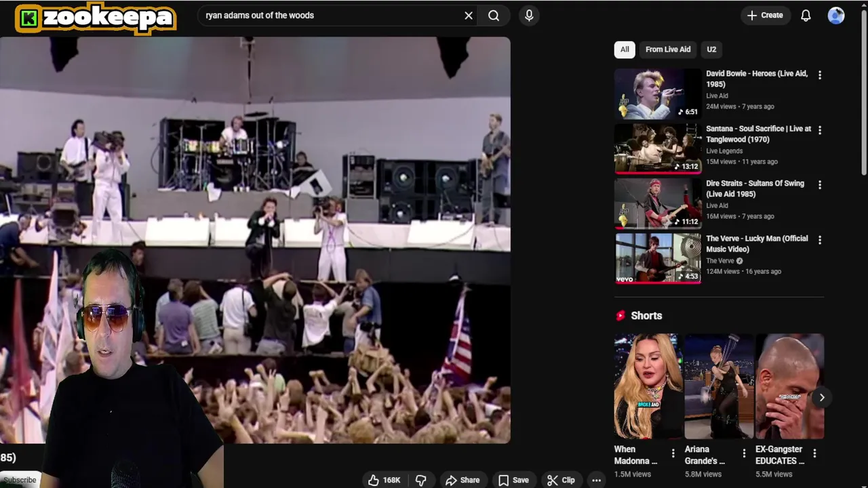Screen dimensions: 868x488
Task: Clear the search box with the X icon
Action: (469, 16)
